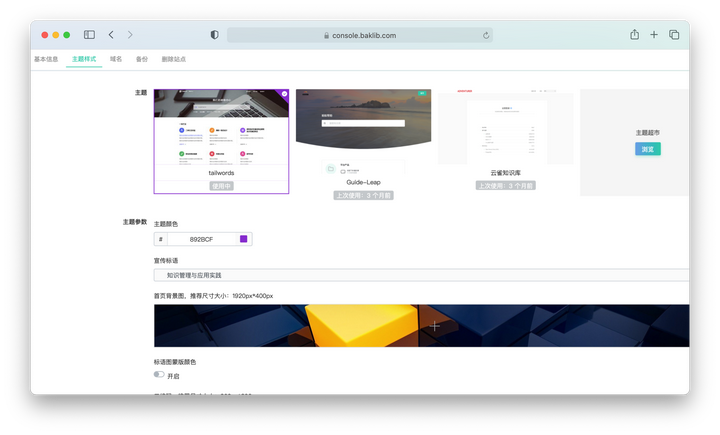Switch to the 基本信息 tab
Image resolution: width=720 pixels, height=435 pixels.
pos(46,59)
